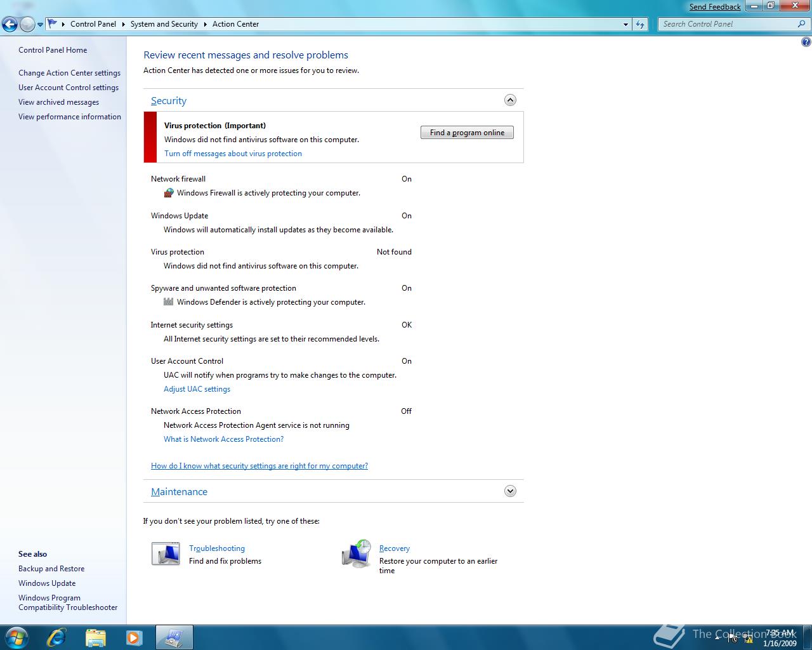The height and width of the screenshot is (650, 812).
Task: Open Change Action Center settings
Action: [69, 73]
